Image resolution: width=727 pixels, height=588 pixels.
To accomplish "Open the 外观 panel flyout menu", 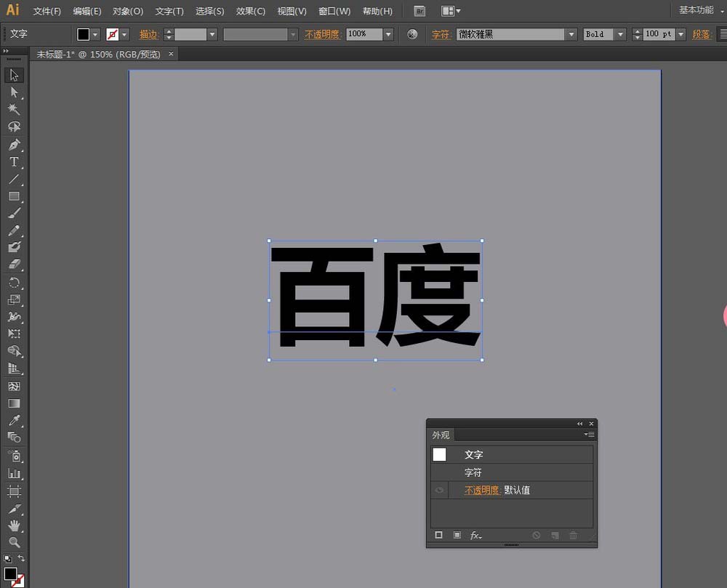I will pyautogui.click(x=589, y=434).
